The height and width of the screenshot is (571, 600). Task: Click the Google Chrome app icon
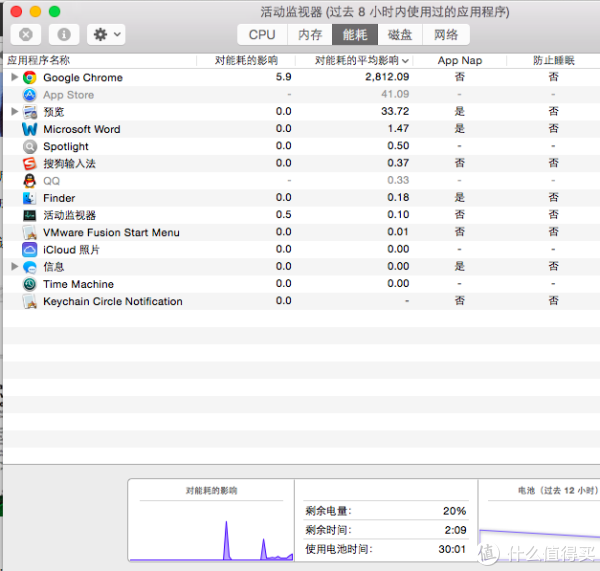click(x=29, y=78)
